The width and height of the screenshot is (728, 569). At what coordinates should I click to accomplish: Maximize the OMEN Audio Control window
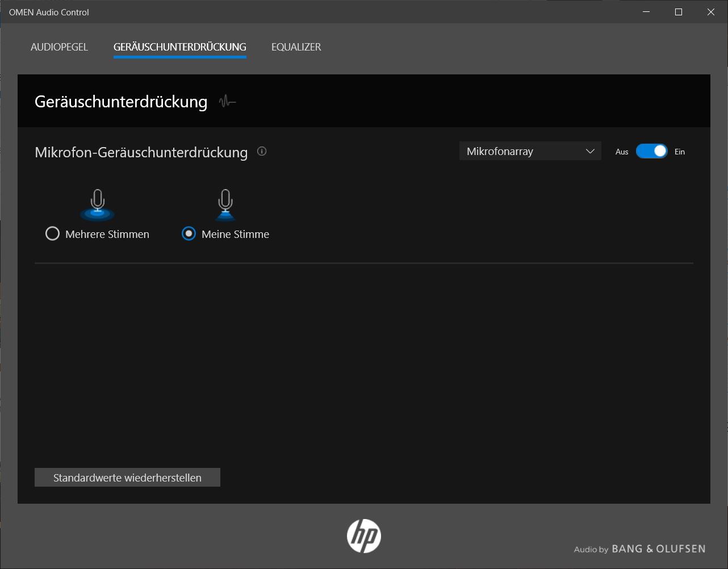(678, 12)
